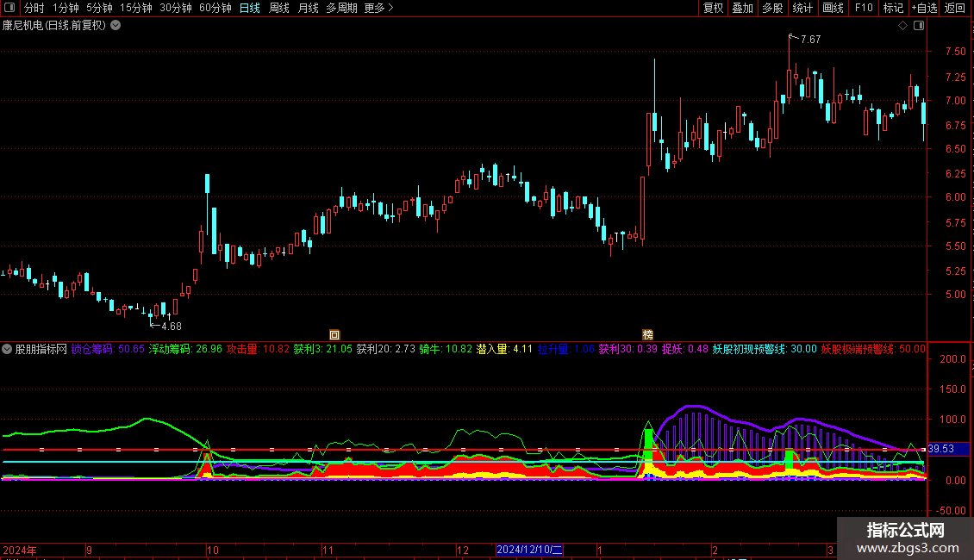The width and height of the screenshot is (974, 560).
Task: Open the indicator dropdown beside 股朋指标网
Action: pos(7,349)
